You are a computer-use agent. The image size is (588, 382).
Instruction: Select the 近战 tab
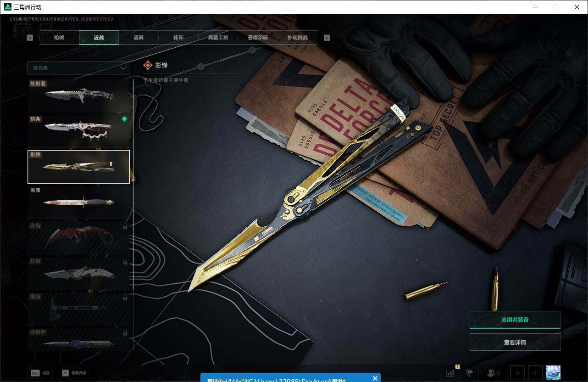(x=99, y=38)
